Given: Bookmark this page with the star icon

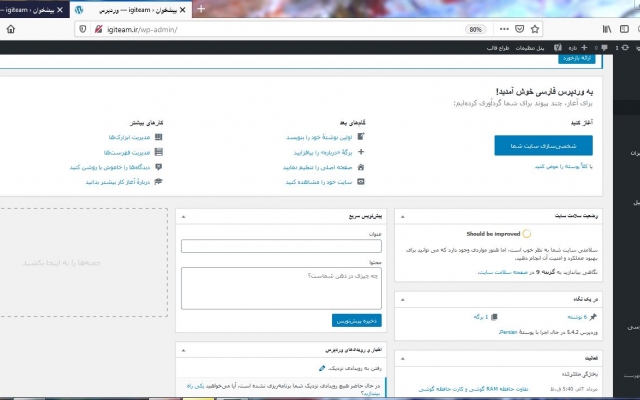Looking at the screenshot, I should (x=535, y=29).
